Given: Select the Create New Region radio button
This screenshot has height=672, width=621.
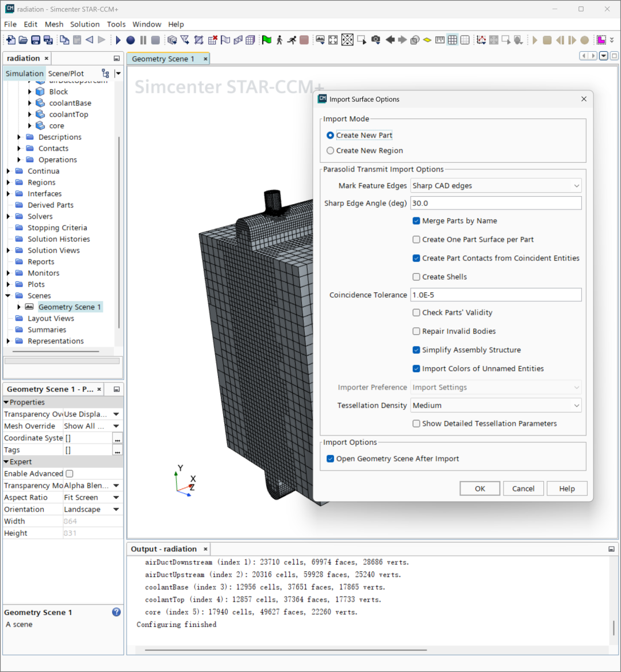Looking at the screenshot, I should click(330, 151).
